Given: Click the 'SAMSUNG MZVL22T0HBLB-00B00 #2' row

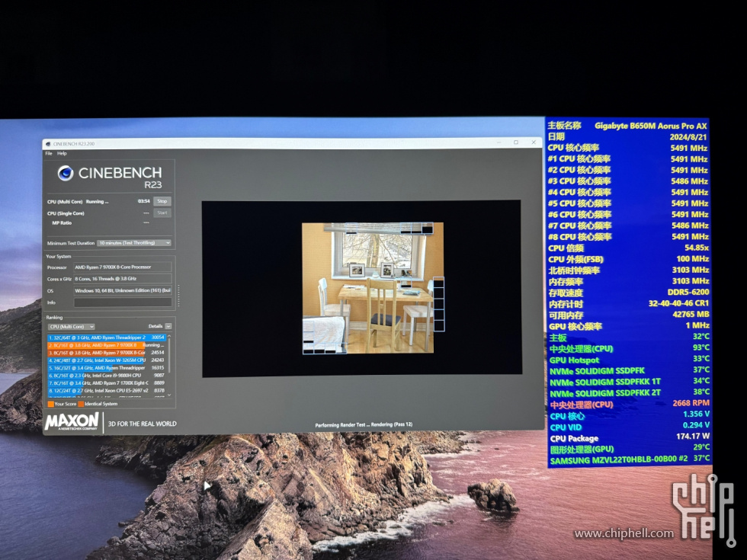Looking at the screenshot, I should tap(630, 459).
